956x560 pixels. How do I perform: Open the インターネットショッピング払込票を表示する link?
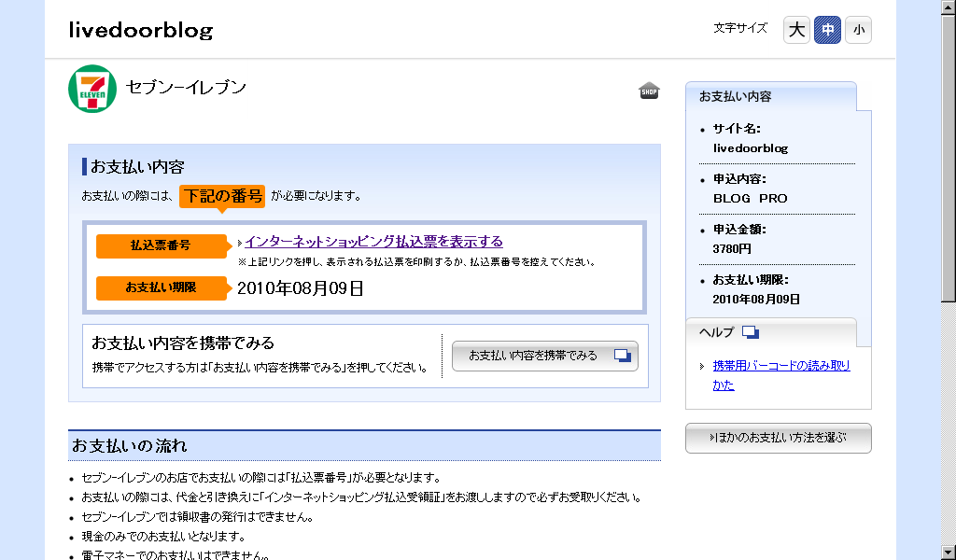[x=373, y=242]
